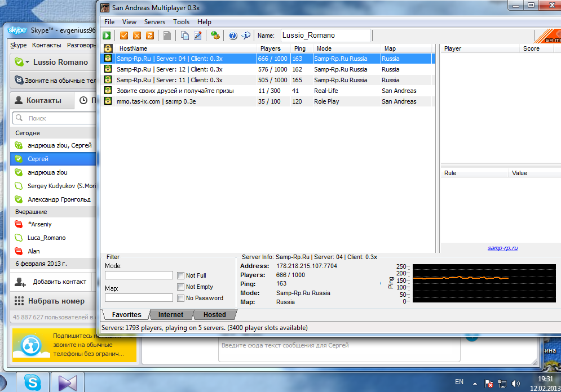
Task: Click the orange refresh-server icon
Action: click(x=150, y=35)
